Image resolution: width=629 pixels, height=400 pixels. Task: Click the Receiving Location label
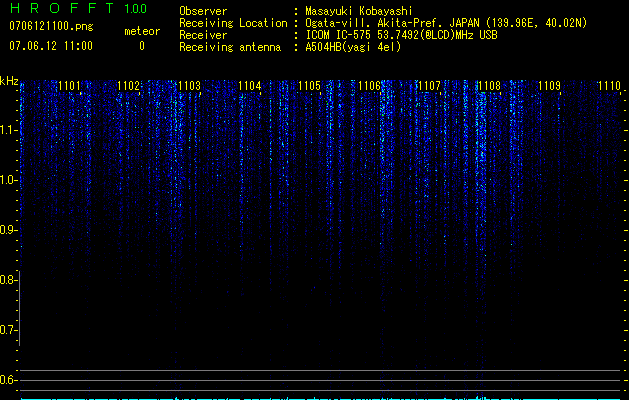[x=233, y=23]
